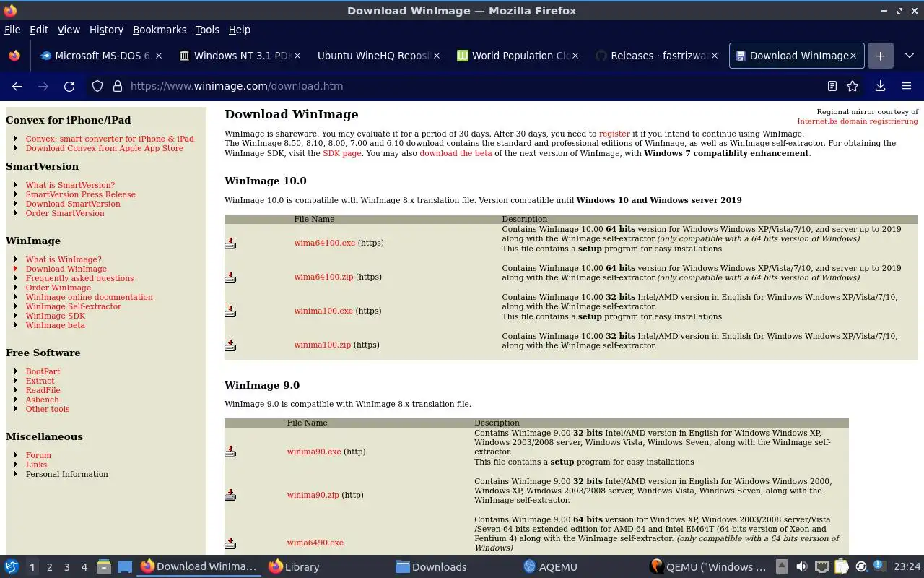Click download icon beside wima6490.exe

tap(230, 543)
